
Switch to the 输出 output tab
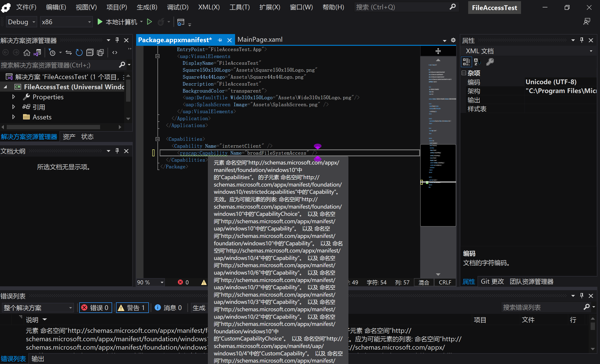[x=38, y=359]
